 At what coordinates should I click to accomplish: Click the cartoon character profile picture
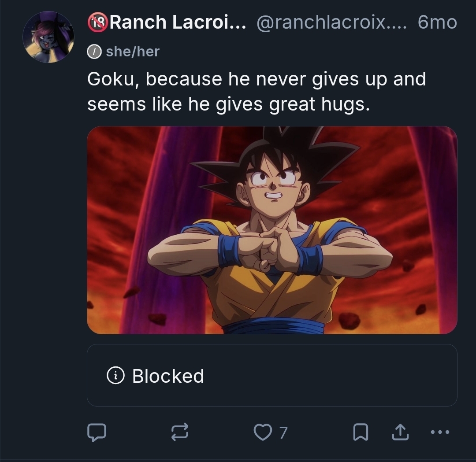(x=48, y=37)
